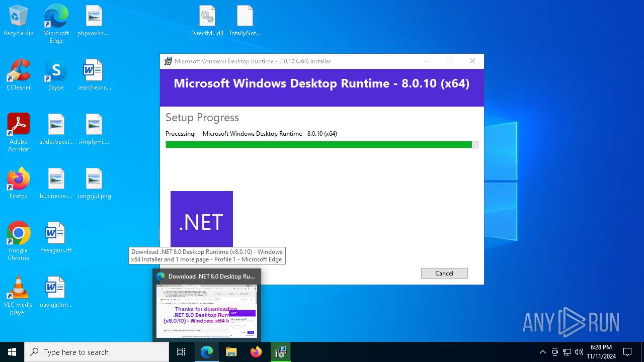644x362 pixels.
Task: Select the addedspeci image file icon
Action: tap(56, 130)
